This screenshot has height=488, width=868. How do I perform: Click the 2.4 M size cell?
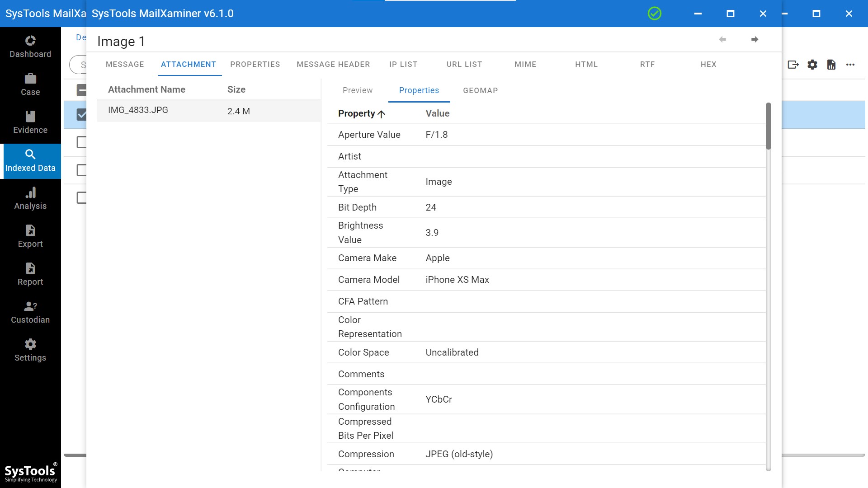click(239, 111)
